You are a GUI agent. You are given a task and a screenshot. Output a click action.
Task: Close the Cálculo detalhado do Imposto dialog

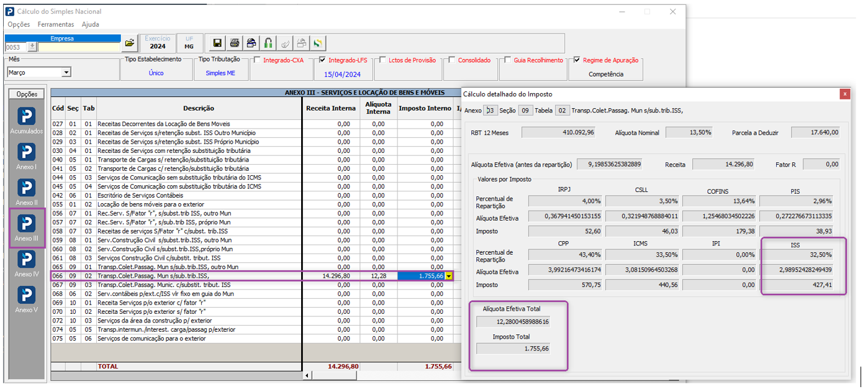click(x=844, y=94)
